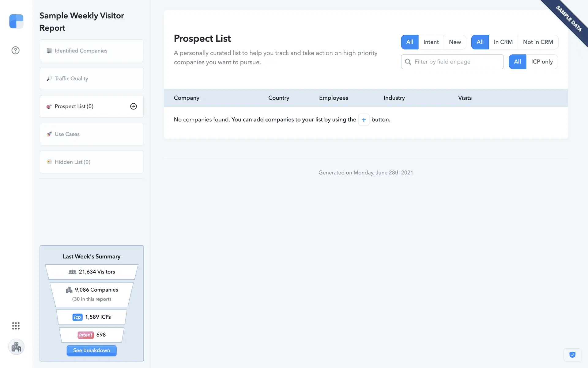
Task: Click the company building avatar icon
Action: tap(16, 347)
